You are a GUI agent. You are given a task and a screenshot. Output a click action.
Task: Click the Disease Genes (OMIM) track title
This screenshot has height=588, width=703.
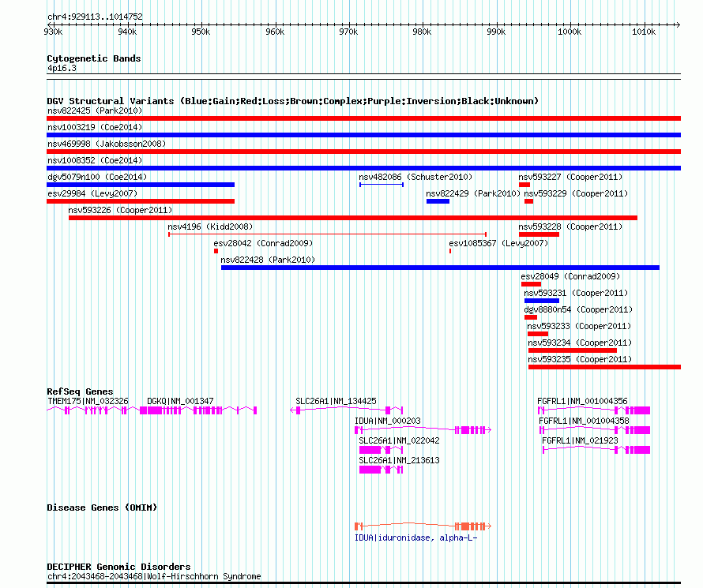point(102,507)
